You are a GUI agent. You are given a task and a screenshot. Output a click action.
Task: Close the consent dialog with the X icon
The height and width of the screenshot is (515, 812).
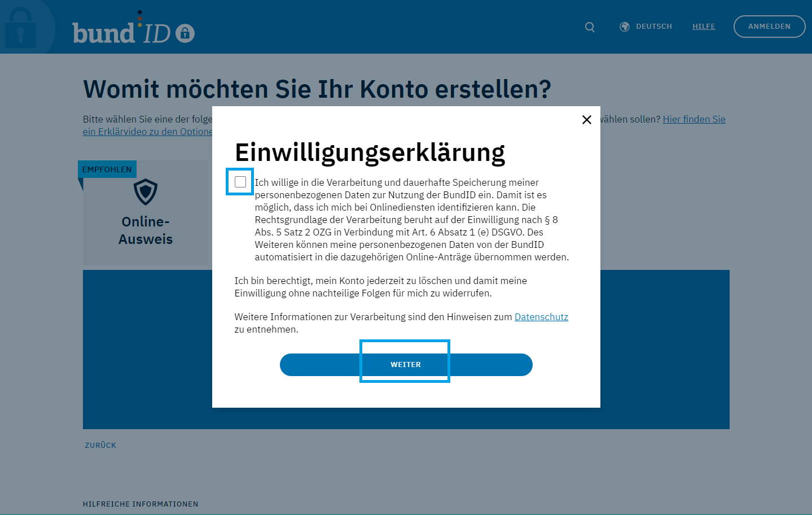pos(587,120)
